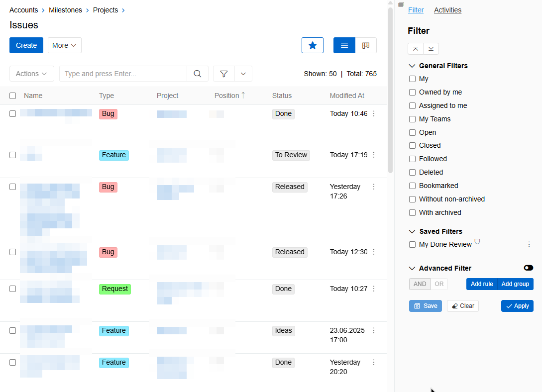Enable the Followed filter
Screen dimensions: 542x392
[x=412, y=159]
